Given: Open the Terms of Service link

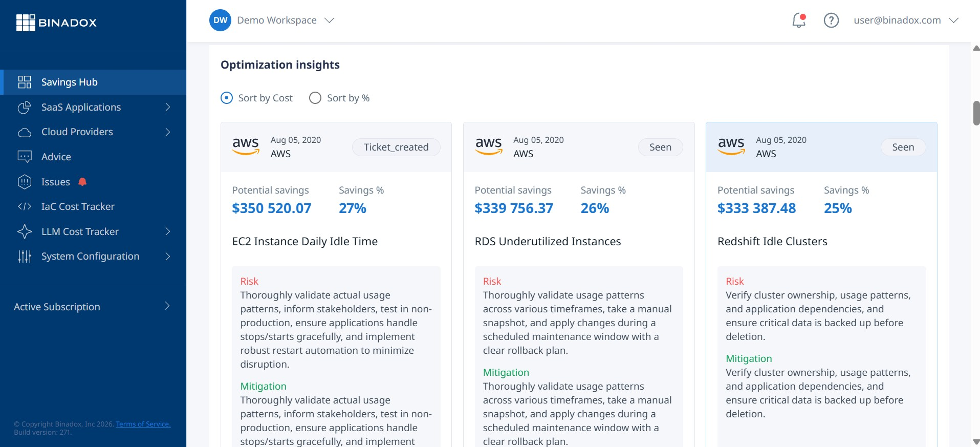Looking at the screenshot, I should click(143, 424).
